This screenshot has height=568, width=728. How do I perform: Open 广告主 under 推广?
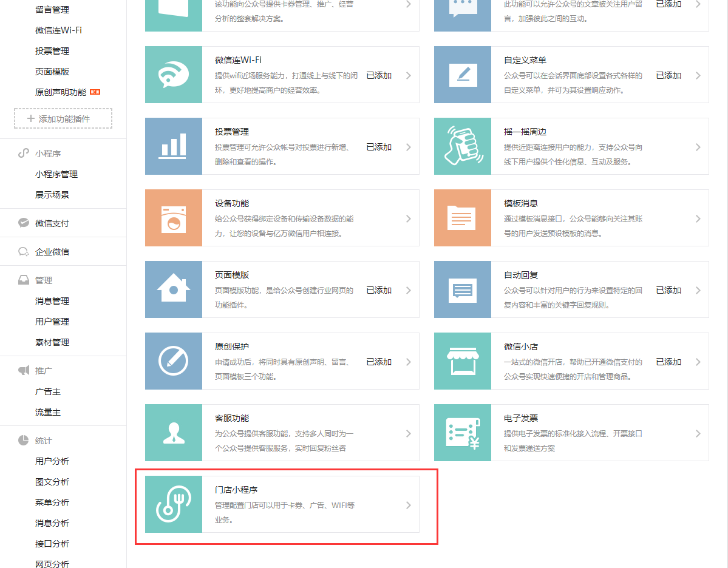48,391
